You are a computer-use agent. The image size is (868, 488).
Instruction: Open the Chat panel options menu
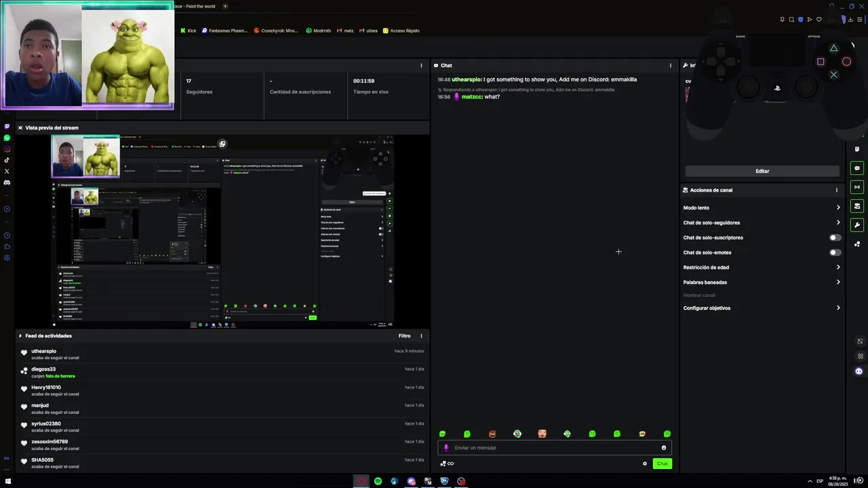click(670, 66)
